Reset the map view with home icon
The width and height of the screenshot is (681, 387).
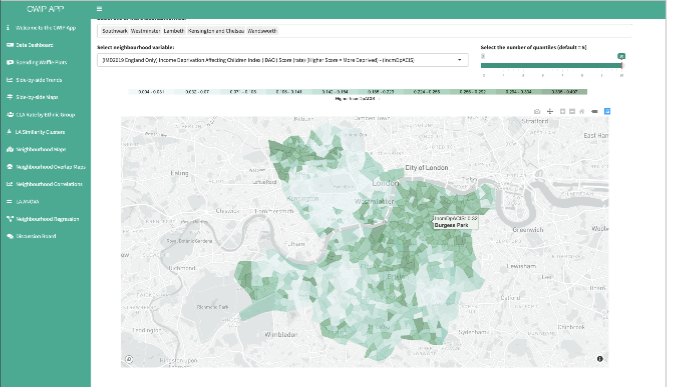point(582,112)
